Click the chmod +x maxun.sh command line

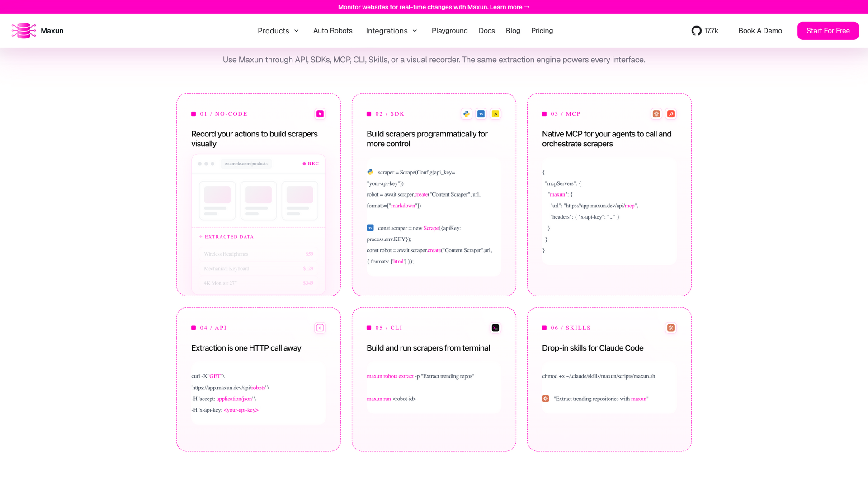(x=599, y=376)
